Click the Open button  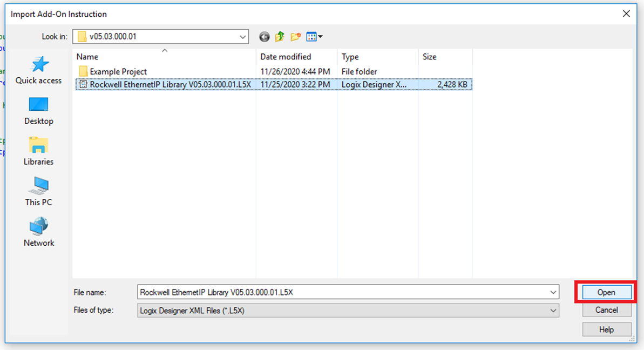[x=606, y=292]
